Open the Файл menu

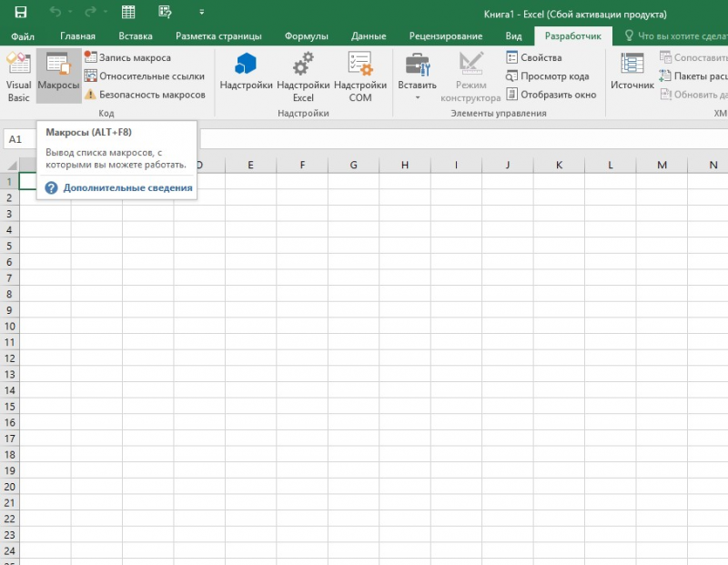pyautogui.click(x=23, y=36)
